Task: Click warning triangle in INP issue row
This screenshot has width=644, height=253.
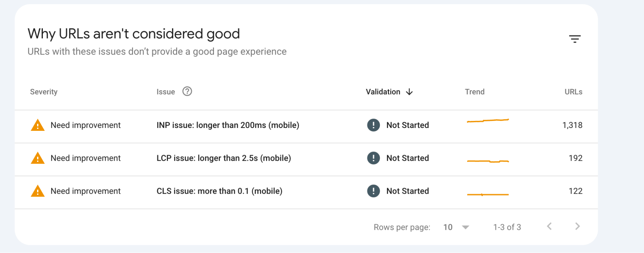Action: [x=38, y=125]
